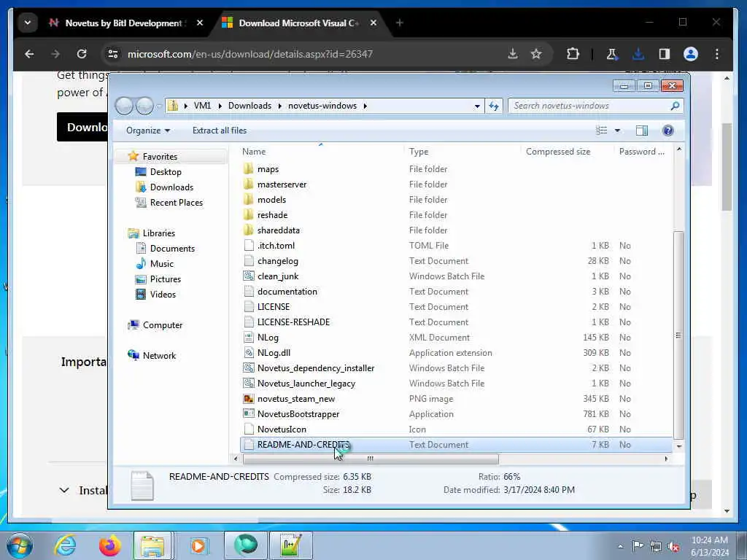Screen dimensions: 747x560
Task: Open the Organize dropdown menu
Action: tap(147, 131)
